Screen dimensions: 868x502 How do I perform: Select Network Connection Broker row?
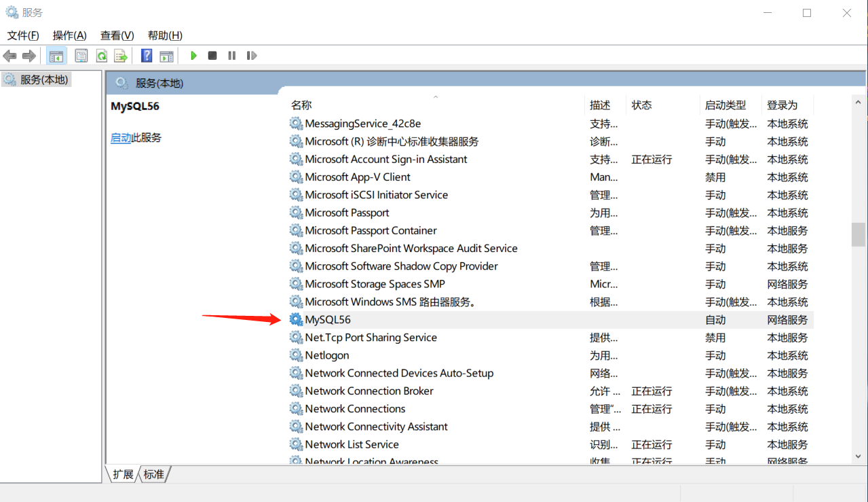click(x=550, y=391)
